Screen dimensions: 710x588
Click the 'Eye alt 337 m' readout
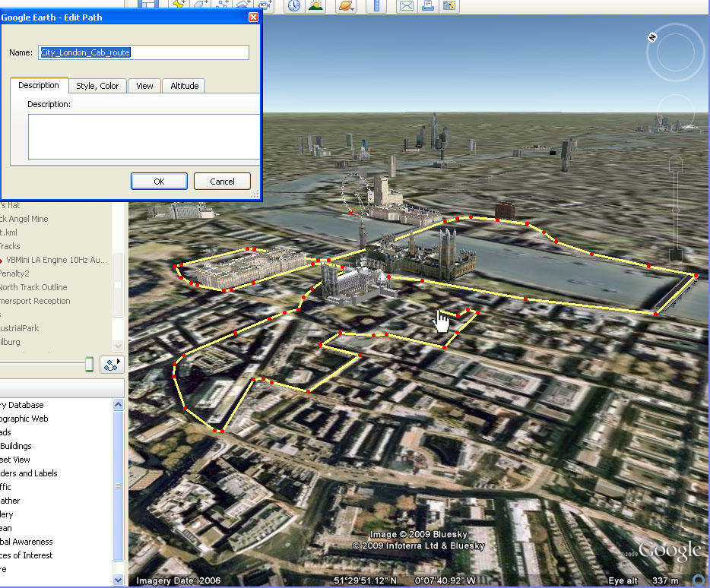pos(643,580)
